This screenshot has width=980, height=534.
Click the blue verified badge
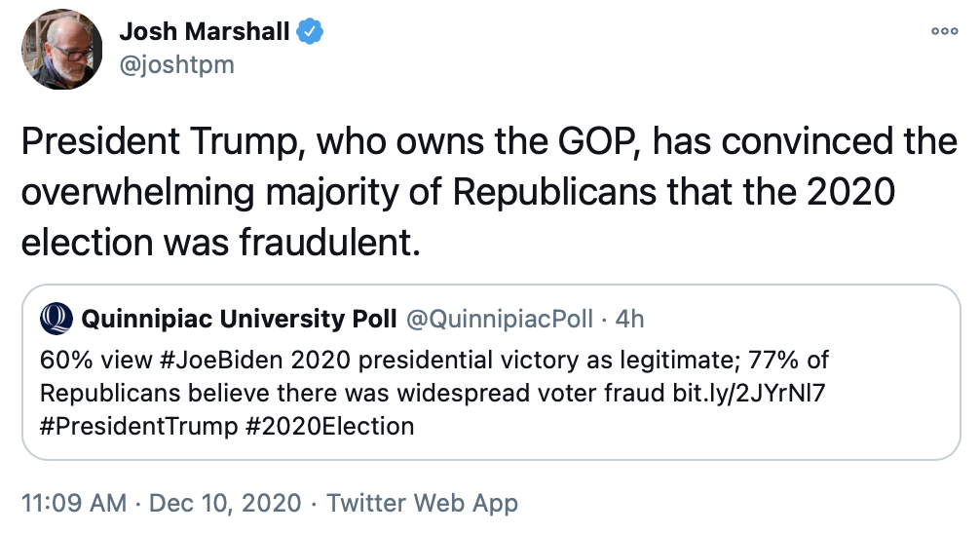point(310,32)
